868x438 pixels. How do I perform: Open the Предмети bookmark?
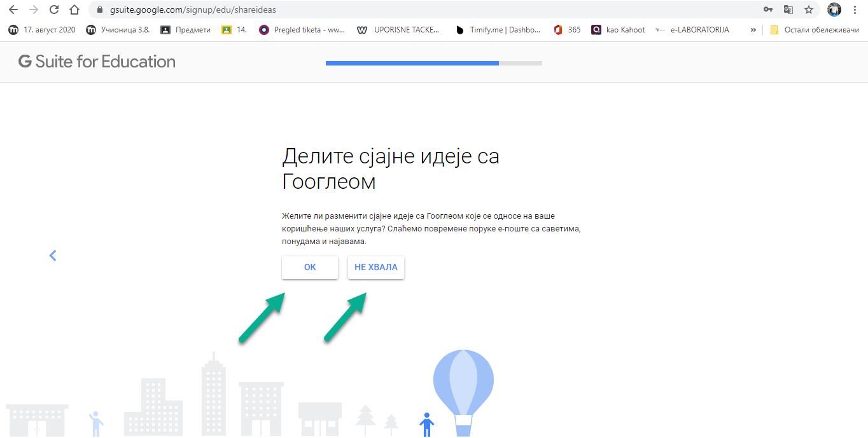pyautogui.click(x=185, y=30)
